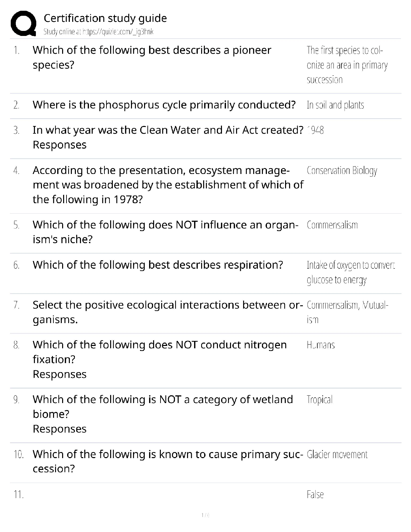The image size is (411, 532).
Task: Click the number 4 list marker
Action: coord(16,171)
